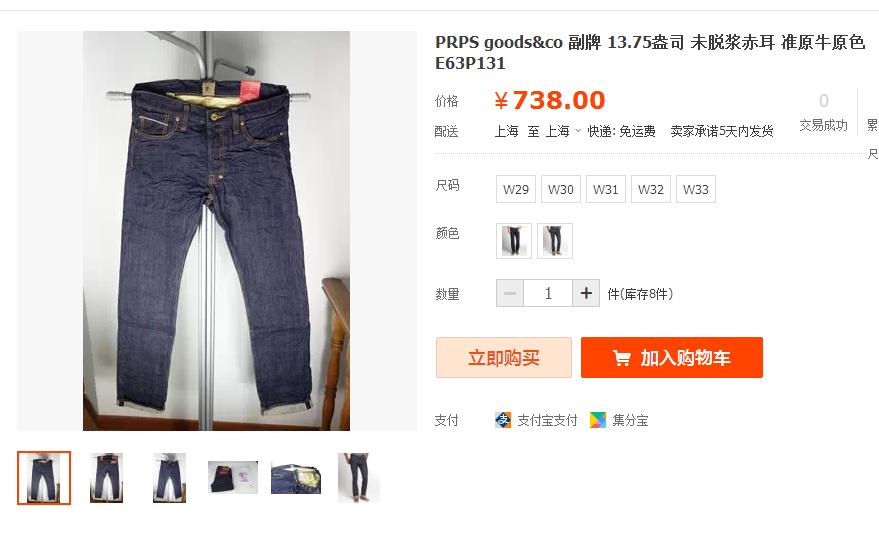Choose the second color swatch jeans

(554, 241)
